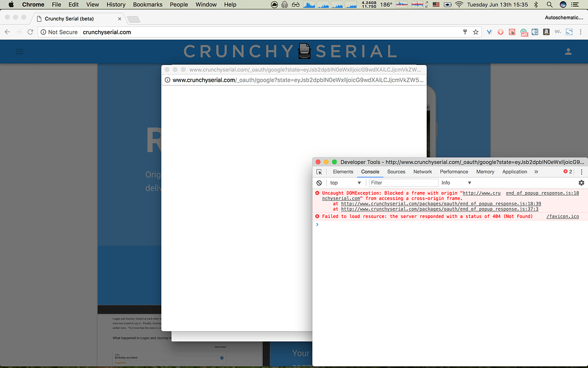This screenshot has height=368, width=588.
Task: Switch to the Memory tab
Action: click(485, 171)
